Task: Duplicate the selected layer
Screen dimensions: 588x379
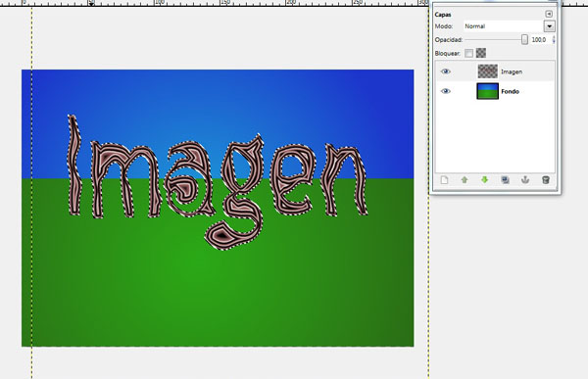Action: pos(505,180)
